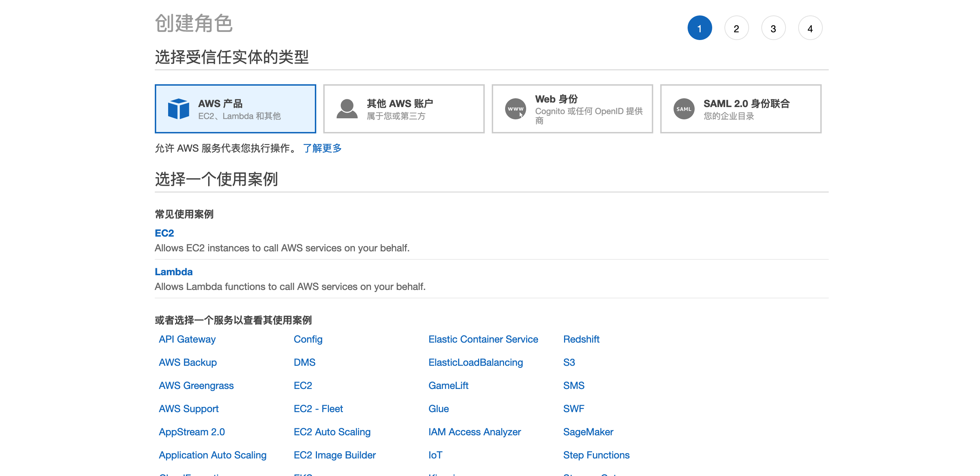Choose the EC2 Auto Scaling service
Image resolution: width=980 pixels, height=476 pixels.
pos(332,432)
